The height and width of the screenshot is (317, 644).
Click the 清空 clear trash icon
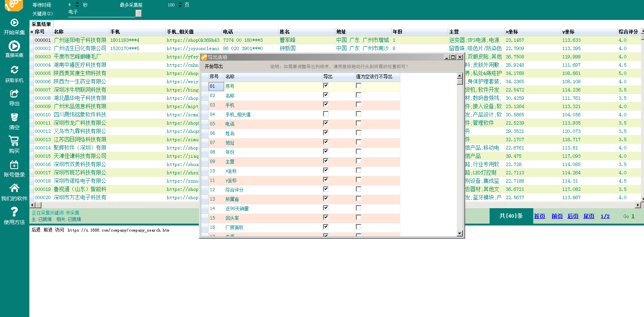pyautogui.click(x=14, y=117)
